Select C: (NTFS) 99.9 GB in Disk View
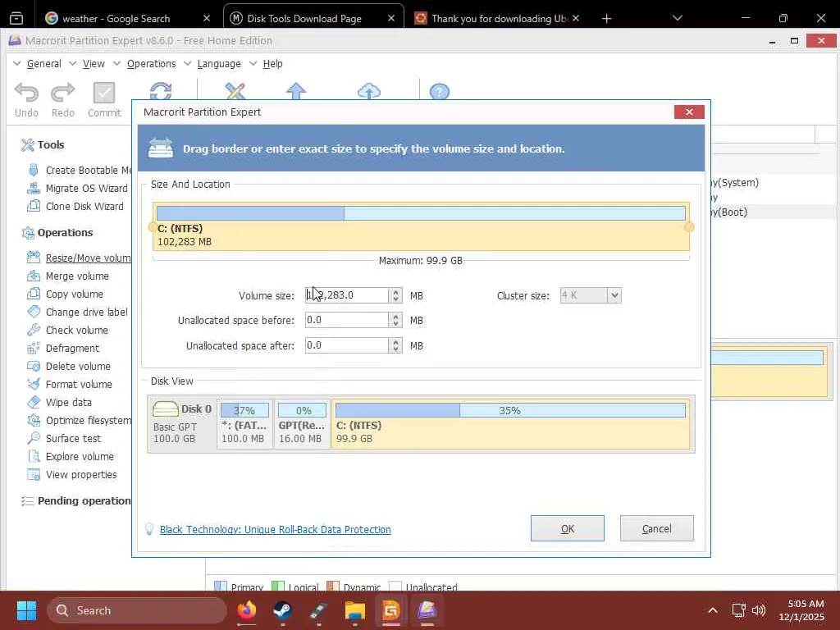840x630 pixels. [x=510, y=424]
